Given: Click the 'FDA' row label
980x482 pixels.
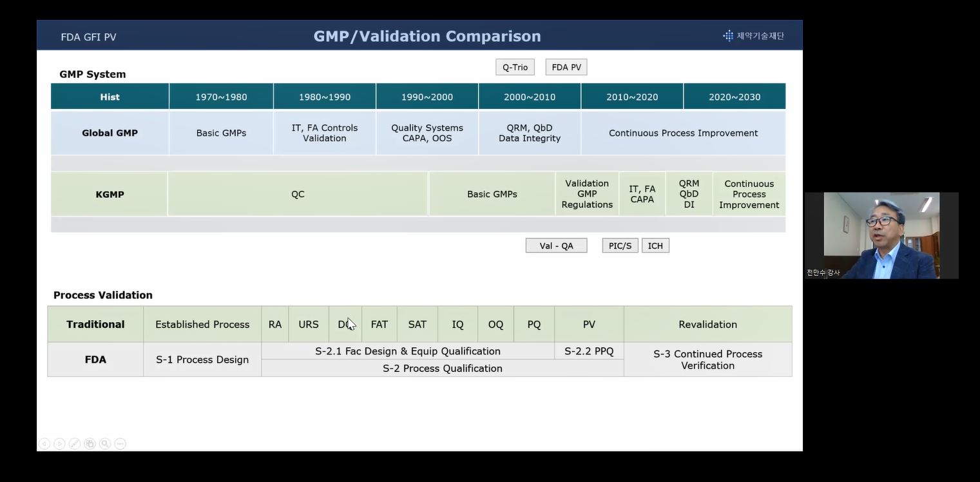Looking at the screenshot, I should 95,360.
